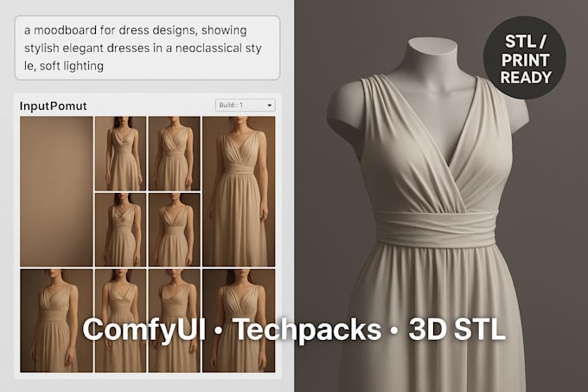Open the large tall dress thumbnail beside the small ones

pos(239,191)
